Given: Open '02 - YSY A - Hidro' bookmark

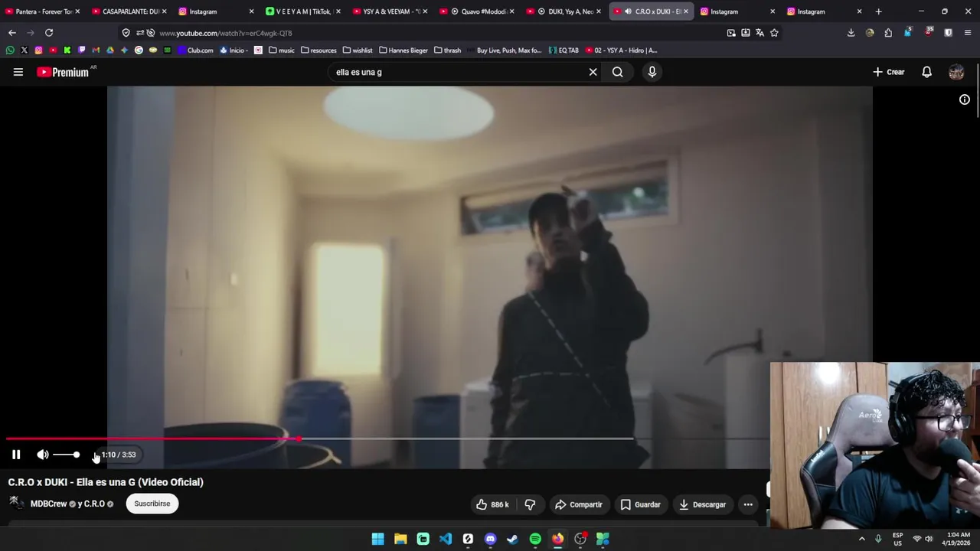Looking at the screenshot, I should click(621, 51).
